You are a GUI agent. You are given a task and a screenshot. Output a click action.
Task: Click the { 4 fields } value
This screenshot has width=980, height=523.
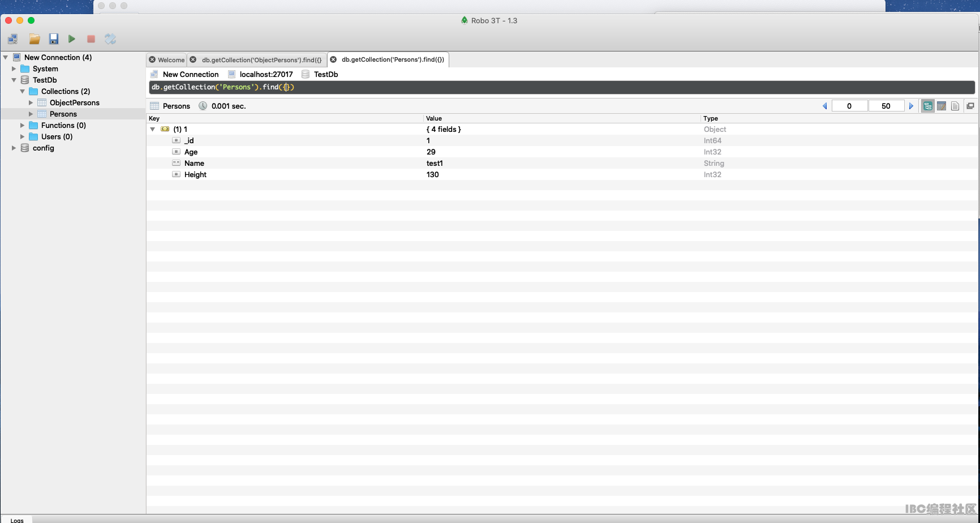pos(444,129)
